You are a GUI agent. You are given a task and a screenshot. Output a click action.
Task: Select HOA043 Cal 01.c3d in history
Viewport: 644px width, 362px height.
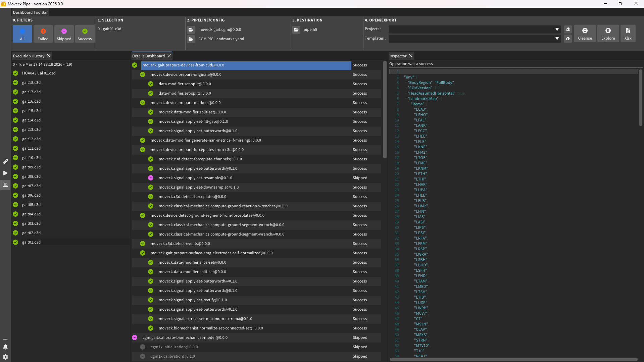pos(39,73)
